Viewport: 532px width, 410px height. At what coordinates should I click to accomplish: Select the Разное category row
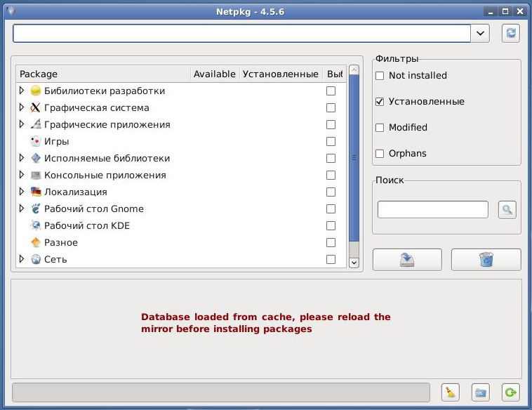click(x=181, y=242)
